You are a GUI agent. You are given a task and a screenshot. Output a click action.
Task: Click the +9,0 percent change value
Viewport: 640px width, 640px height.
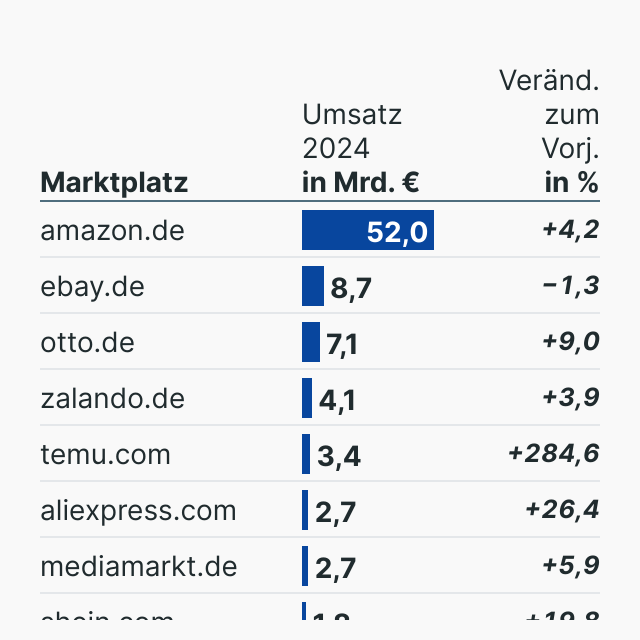coord(570,343)
